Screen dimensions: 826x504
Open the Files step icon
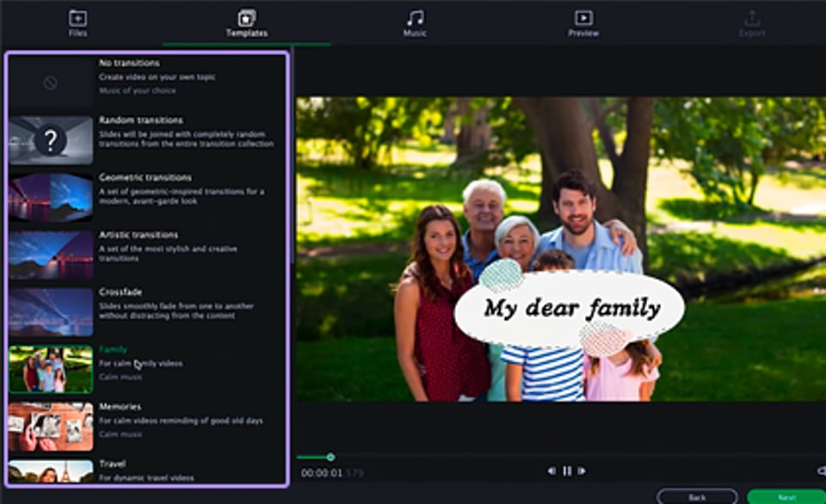pos(77,18)
